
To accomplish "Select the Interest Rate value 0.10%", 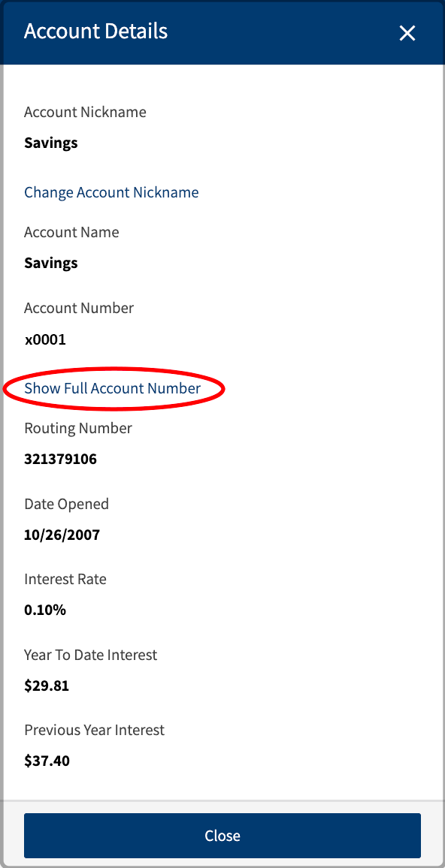I will pyautogui.click(x=45, y=610).
